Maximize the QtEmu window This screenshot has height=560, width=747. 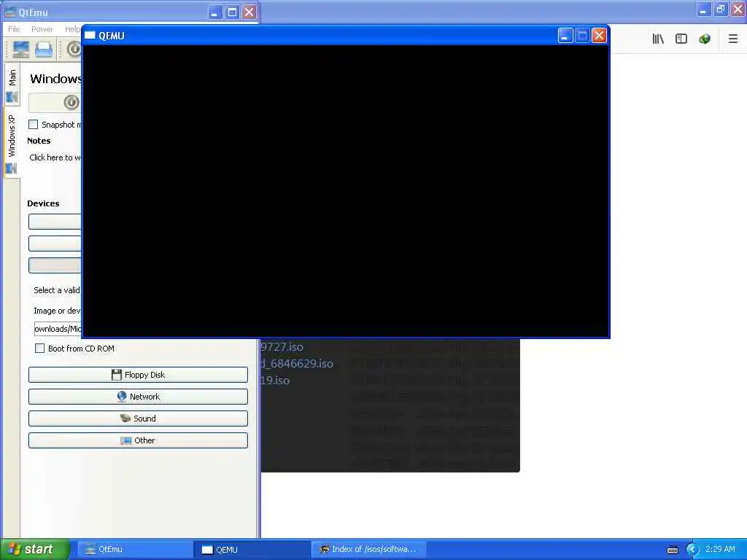(232, 12)
